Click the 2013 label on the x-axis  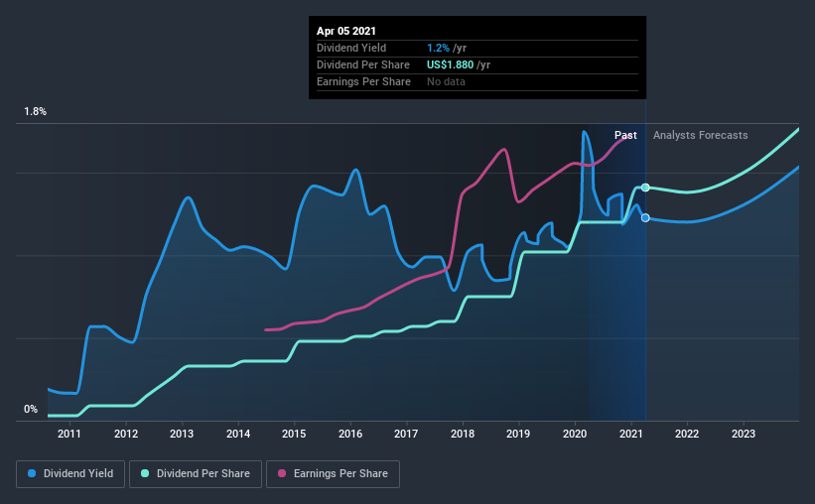tap(182, 434)
